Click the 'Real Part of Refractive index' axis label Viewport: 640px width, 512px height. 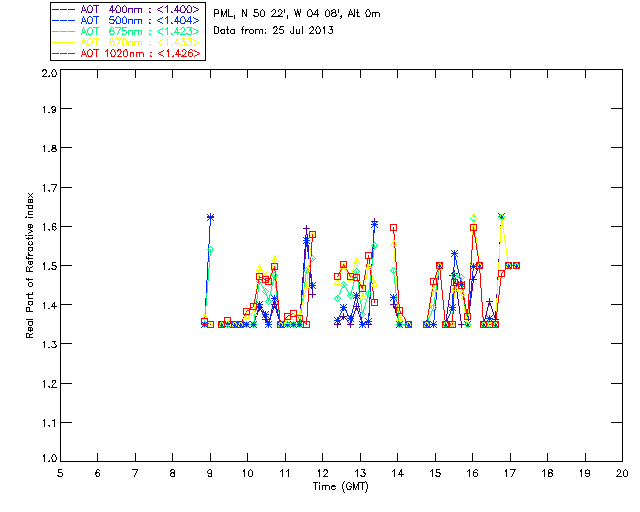pyautogui.click(x=29, y=265)
